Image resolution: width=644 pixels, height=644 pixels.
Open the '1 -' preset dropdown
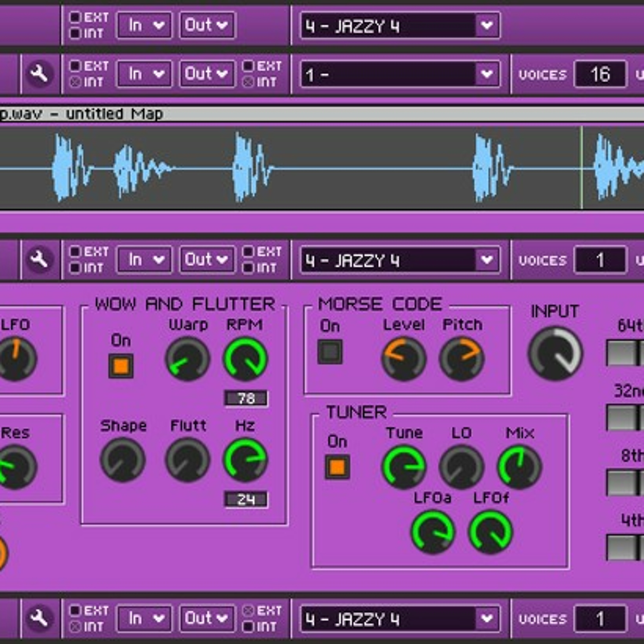coord(487,74)
